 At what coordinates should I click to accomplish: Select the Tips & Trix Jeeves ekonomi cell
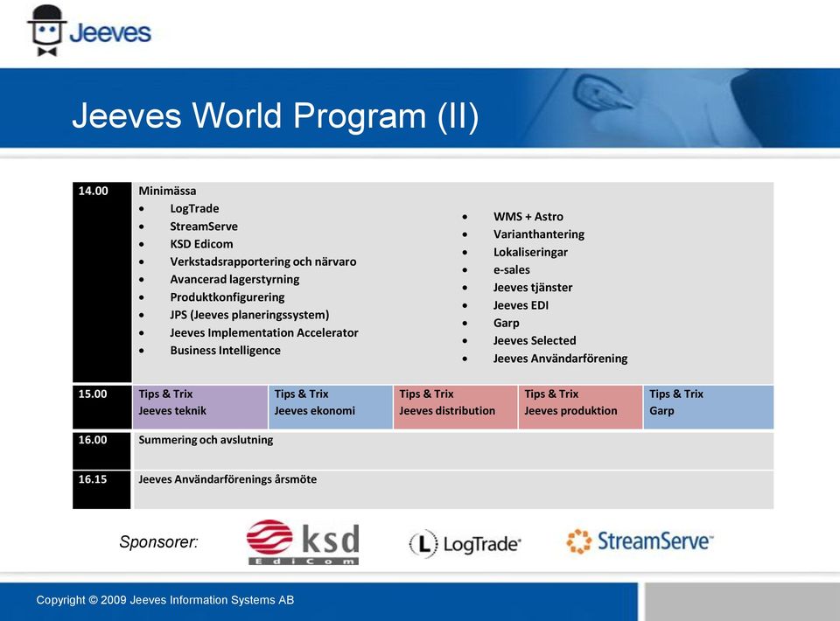(x=331, y=407)
